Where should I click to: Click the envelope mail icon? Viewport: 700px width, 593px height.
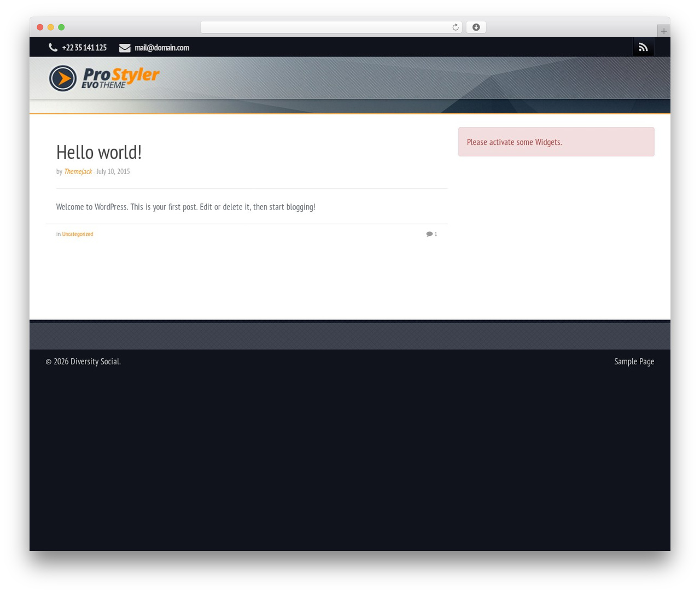(x=125, y=48)
